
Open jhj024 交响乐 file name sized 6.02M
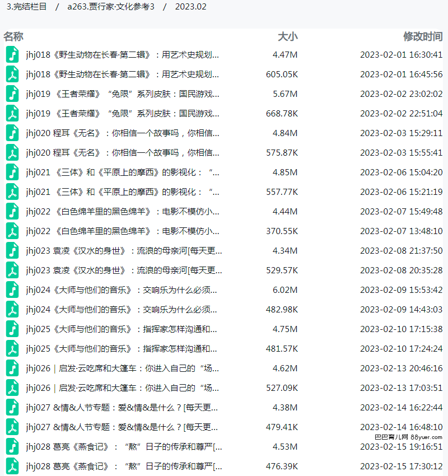pos(122,290)
